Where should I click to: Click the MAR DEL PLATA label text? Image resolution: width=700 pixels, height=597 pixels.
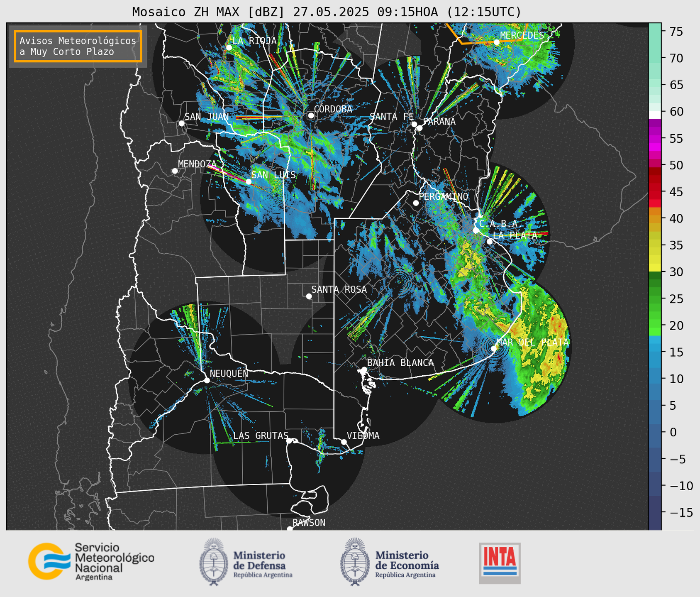tap(532, 342)
